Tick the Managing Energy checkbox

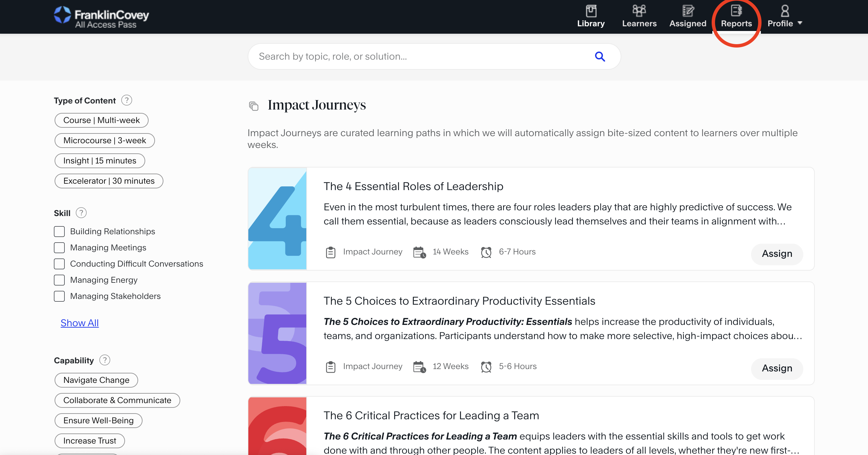59,280
